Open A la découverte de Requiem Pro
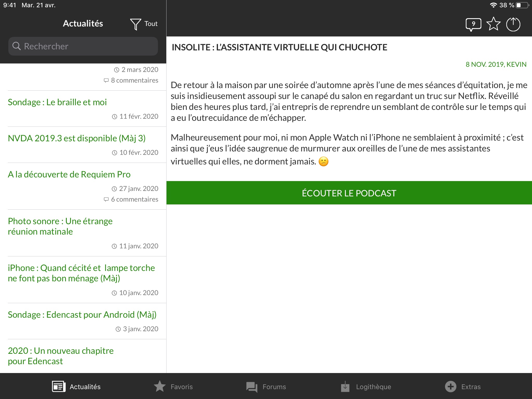Screen dimensions: 532x399 pyautogui.click(x=83, y=186)
